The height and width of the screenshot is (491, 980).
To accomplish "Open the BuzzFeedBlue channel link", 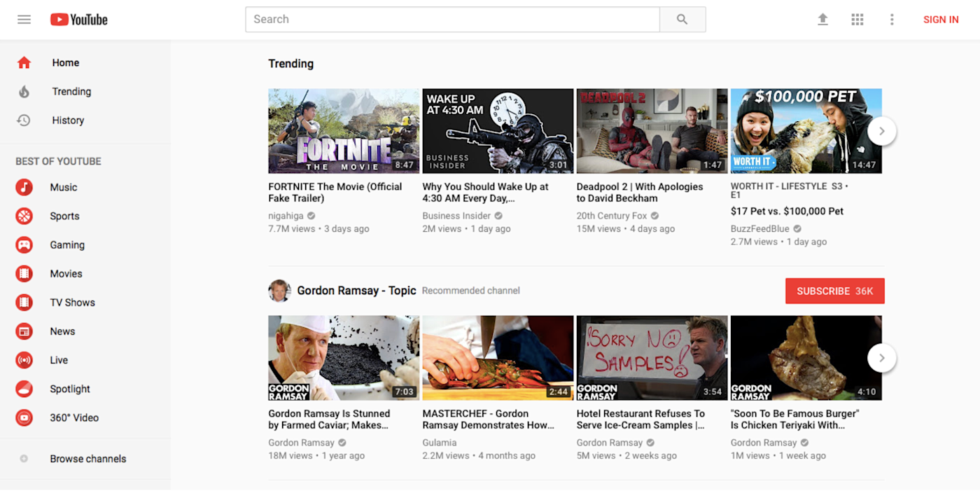I will pyautogui.click(x=759, y=228).
